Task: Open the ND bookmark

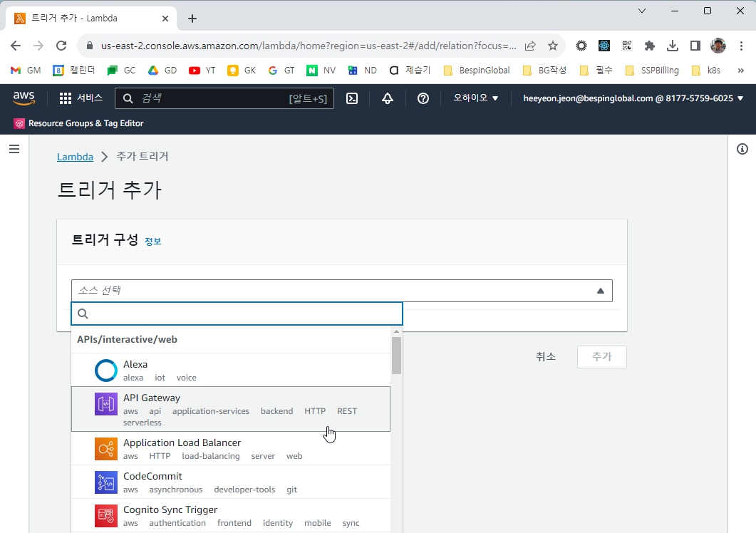Action: (362, 71)
